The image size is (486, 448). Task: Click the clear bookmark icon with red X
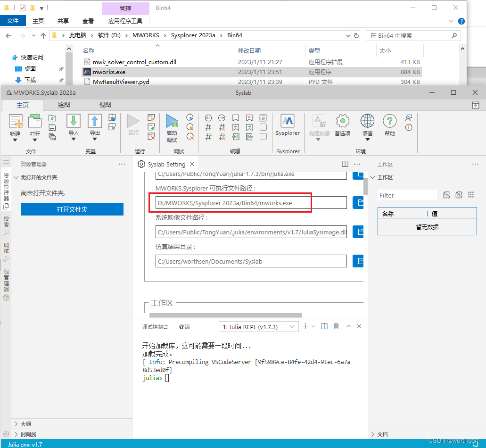[249, 118]
